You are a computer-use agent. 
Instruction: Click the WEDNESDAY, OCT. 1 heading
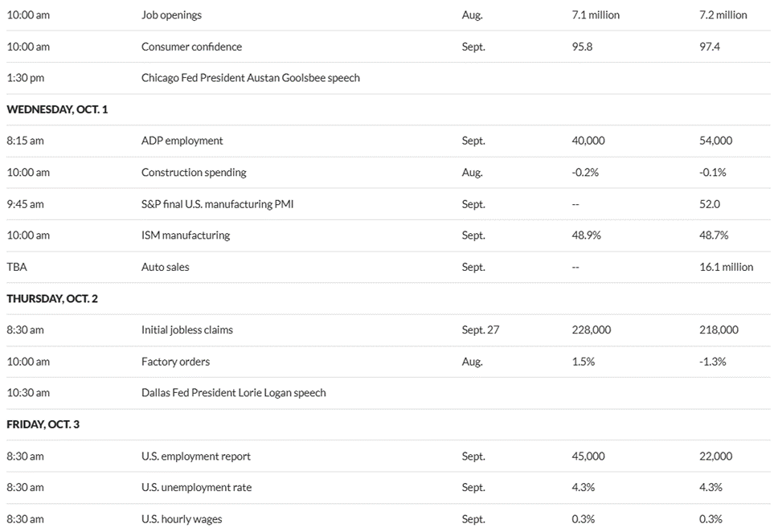click(57, 109)
